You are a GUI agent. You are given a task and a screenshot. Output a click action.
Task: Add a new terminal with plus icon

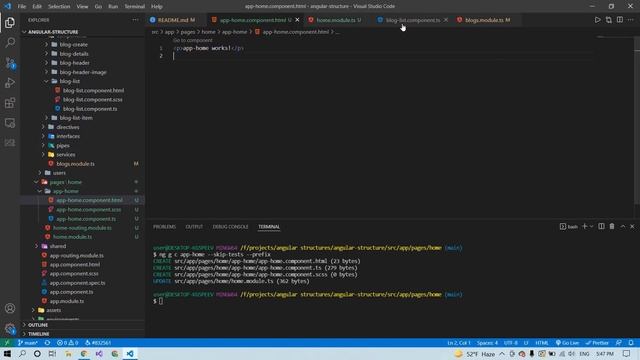584,226
